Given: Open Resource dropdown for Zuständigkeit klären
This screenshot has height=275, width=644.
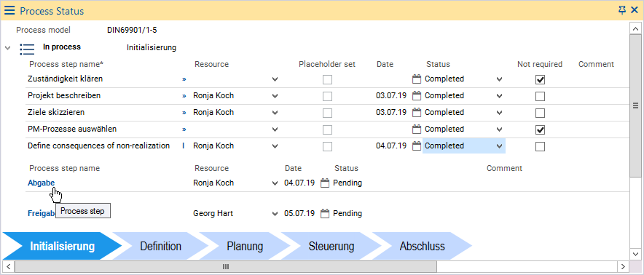Looking at the screenshot, I should pyautogui.click(x=275, y=79).
